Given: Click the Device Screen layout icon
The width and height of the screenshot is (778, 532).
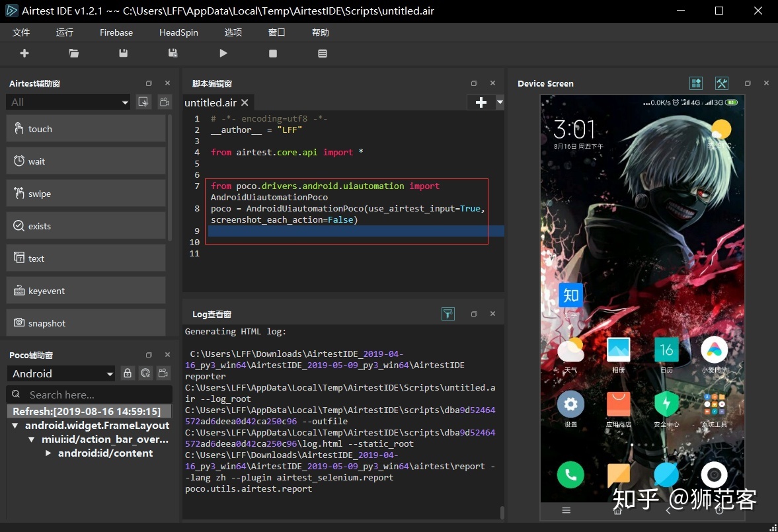Looking at the screenshot, I should pos(696,83).
